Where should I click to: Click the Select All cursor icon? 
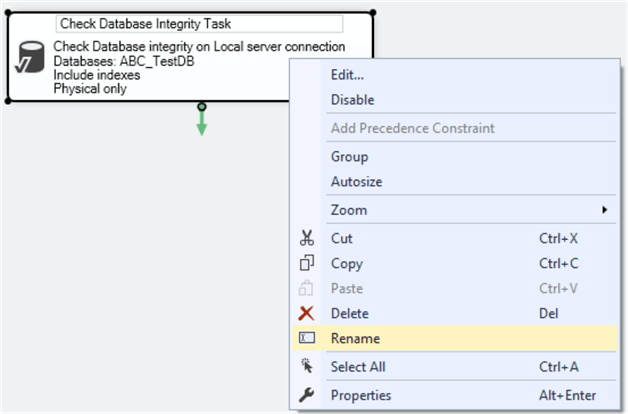307,367
